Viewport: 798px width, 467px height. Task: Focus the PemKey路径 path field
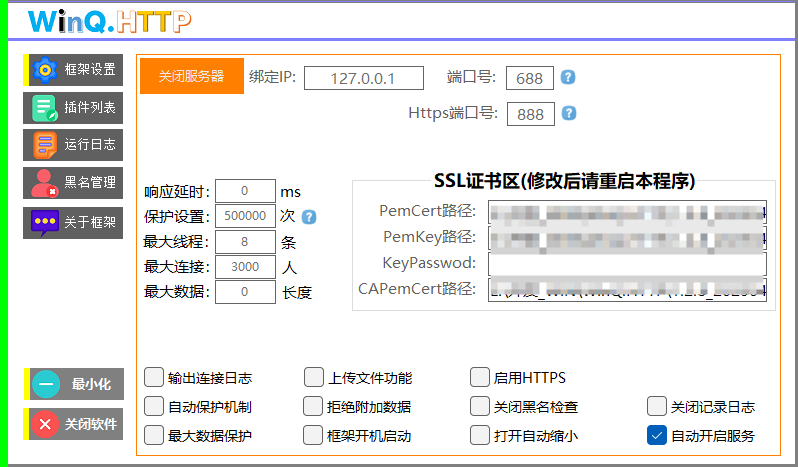tap(628, 238)
